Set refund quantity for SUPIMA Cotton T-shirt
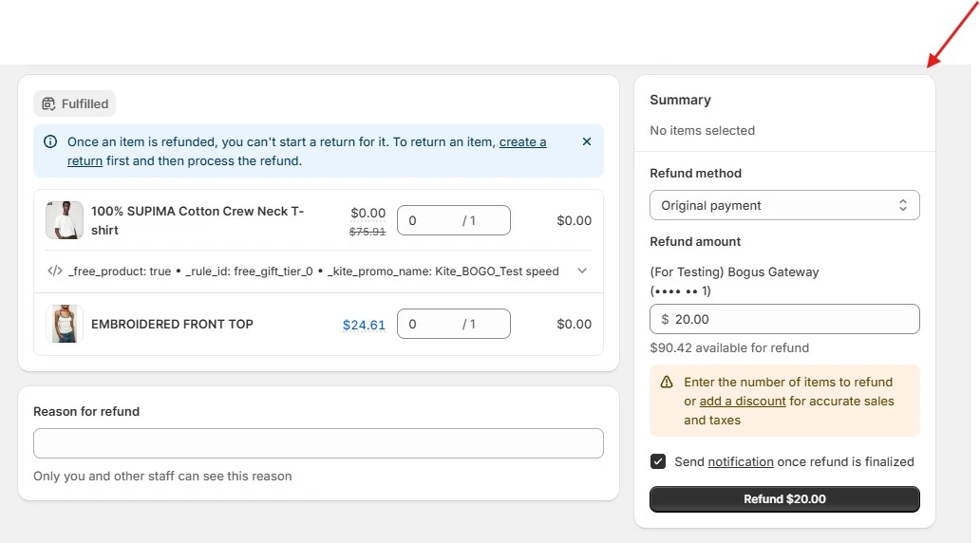This screenshot has width=980, height=543. click(x=454, y=220)
